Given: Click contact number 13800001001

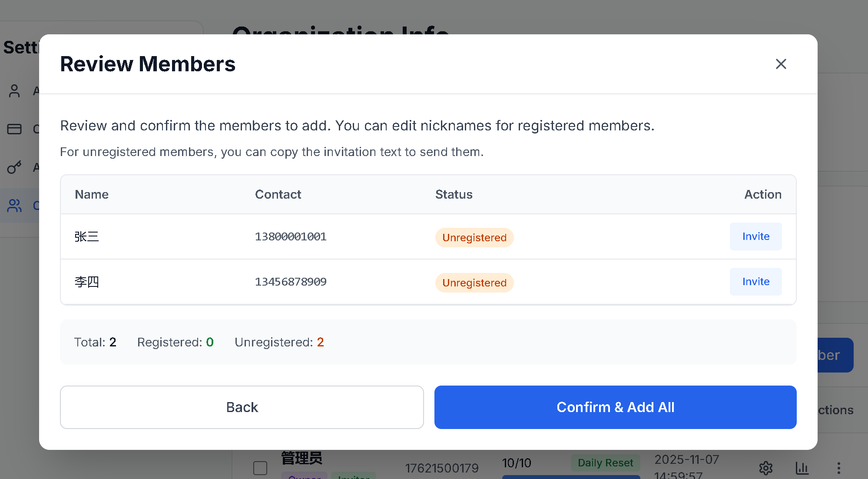Looking at the screenshot, I should pyautogui.click(x=291, y=236).
